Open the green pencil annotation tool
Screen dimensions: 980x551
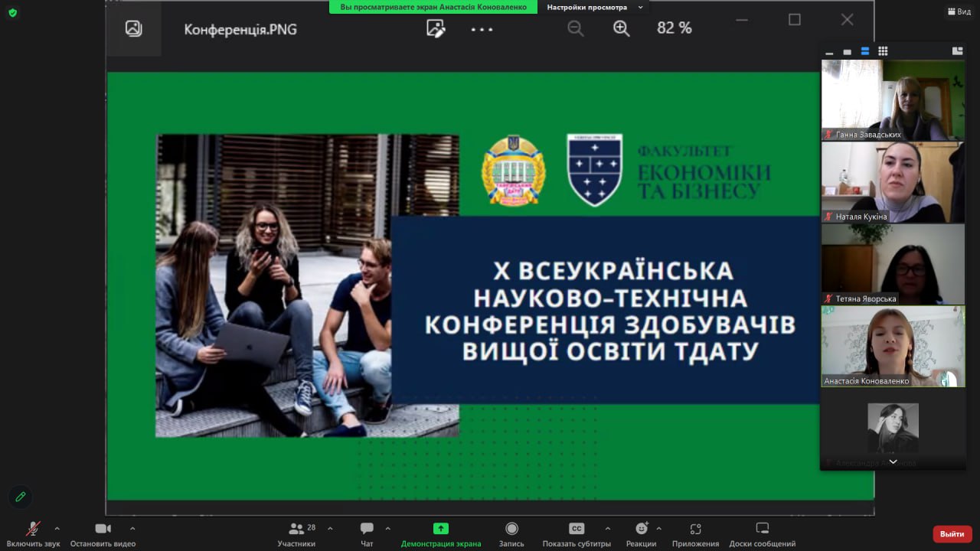coord(21,497)
